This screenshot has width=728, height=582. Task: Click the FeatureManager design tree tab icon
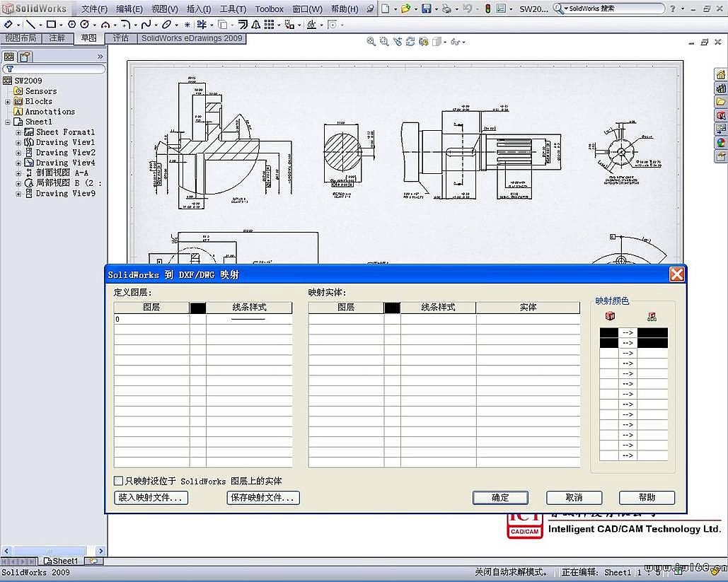coord(8,57)
